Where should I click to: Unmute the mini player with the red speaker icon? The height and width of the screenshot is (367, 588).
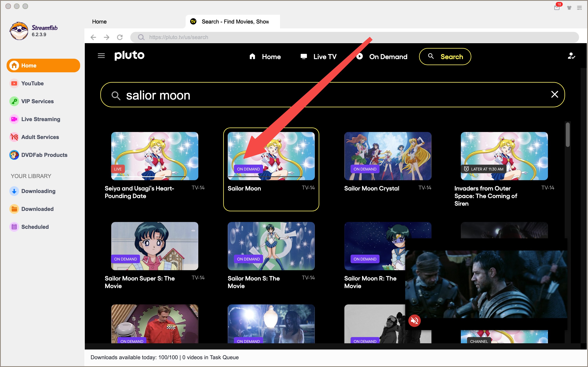pyautogui.click(x=414, y=321)
